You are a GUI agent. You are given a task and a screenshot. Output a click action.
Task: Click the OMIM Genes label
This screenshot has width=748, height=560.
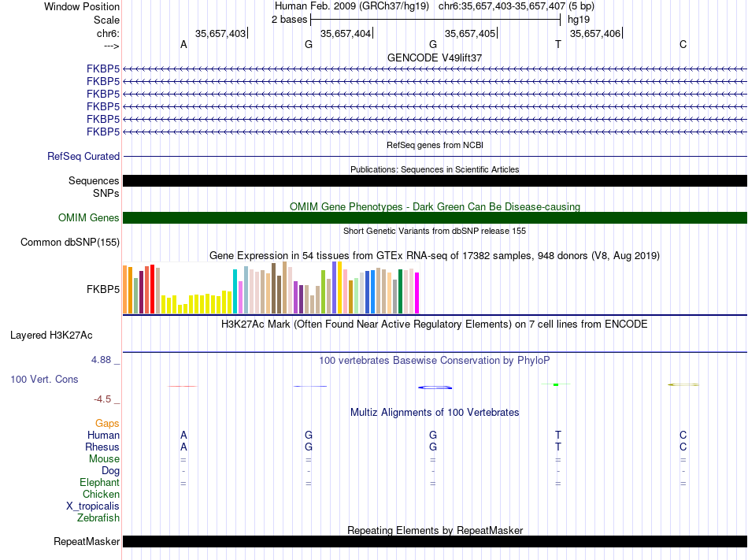[x=88, y=218]
